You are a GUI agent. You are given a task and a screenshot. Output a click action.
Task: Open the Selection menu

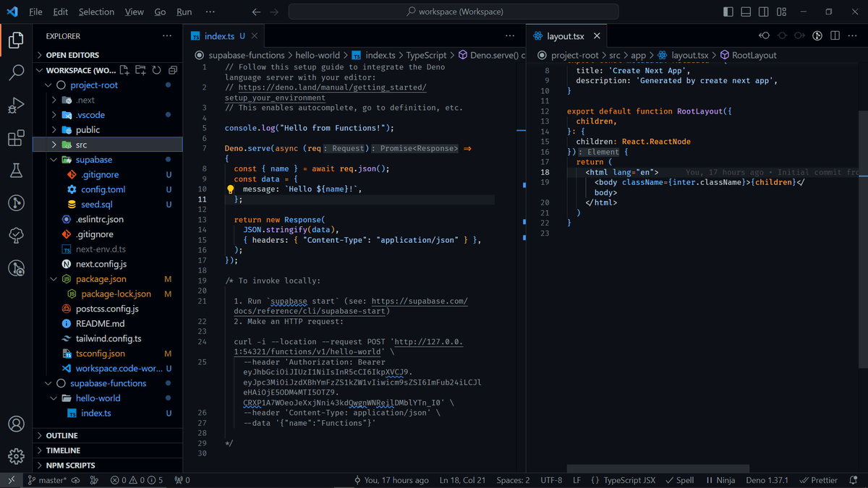point(96,12)
